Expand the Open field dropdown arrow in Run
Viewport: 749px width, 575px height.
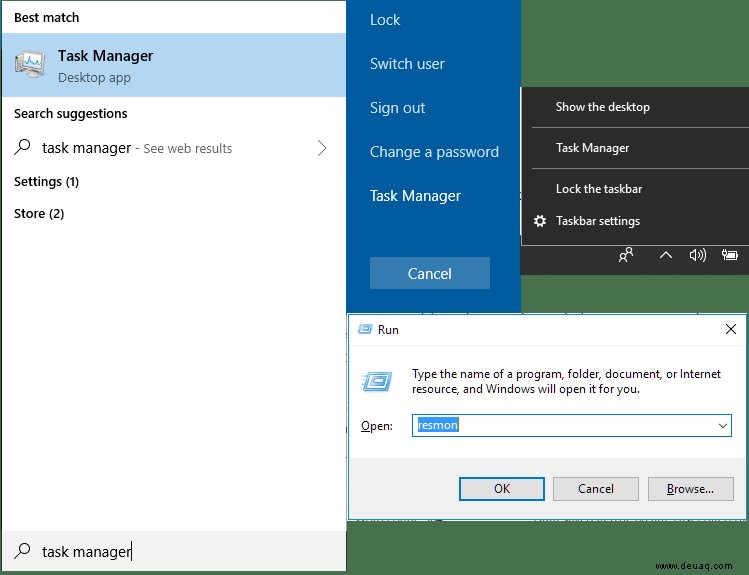click(723, 426)
